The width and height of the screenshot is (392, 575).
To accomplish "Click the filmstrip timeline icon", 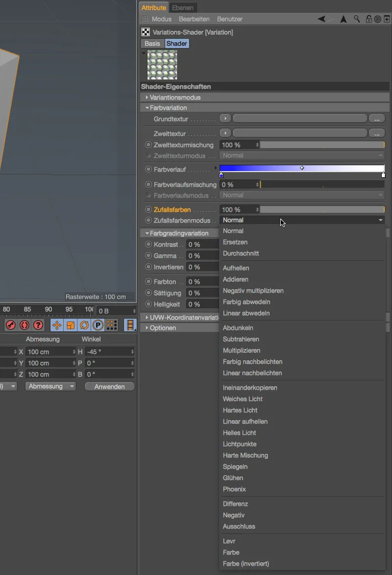I will click(x=130, y=325).
